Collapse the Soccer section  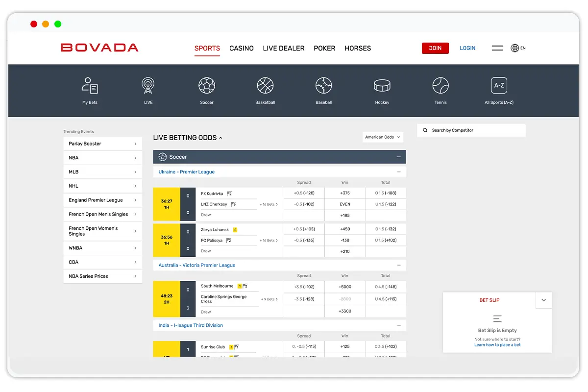[399, 157]
